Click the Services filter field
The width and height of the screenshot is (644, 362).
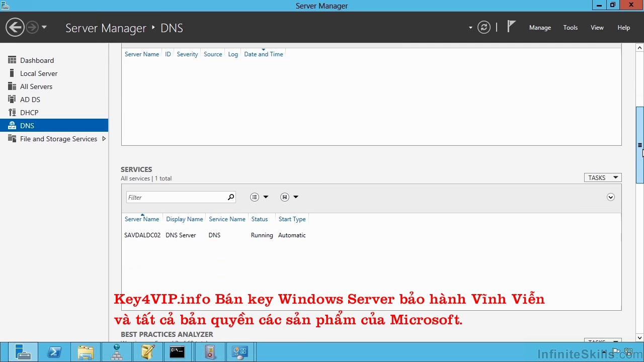(x=176, y=197)
